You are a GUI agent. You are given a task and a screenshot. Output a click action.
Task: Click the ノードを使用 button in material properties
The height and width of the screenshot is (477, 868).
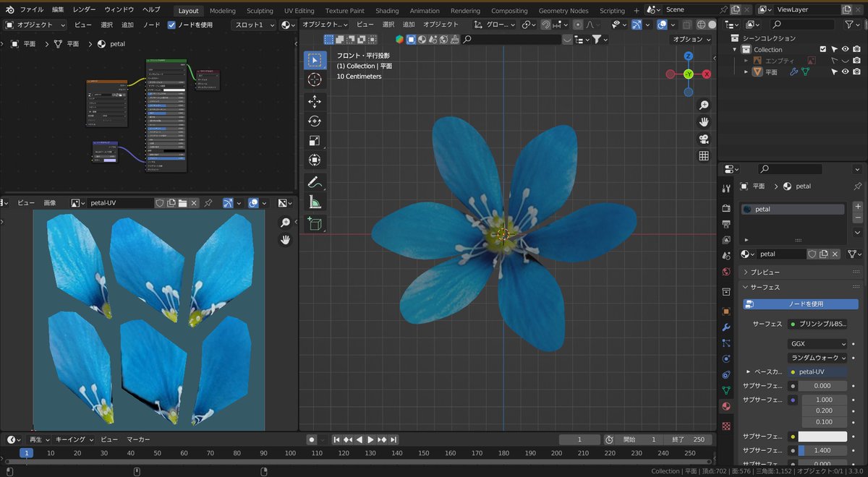point(801,304)
